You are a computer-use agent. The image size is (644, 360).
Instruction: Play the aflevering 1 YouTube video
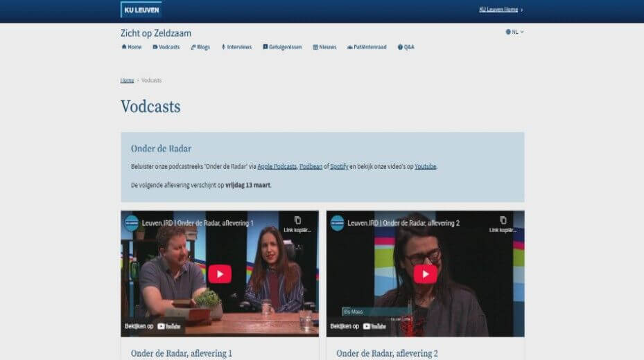coord(220,273)
